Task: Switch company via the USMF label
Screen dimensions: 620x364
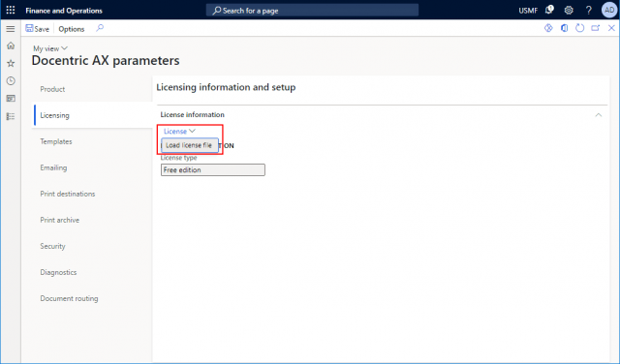Action: point(528,11)
